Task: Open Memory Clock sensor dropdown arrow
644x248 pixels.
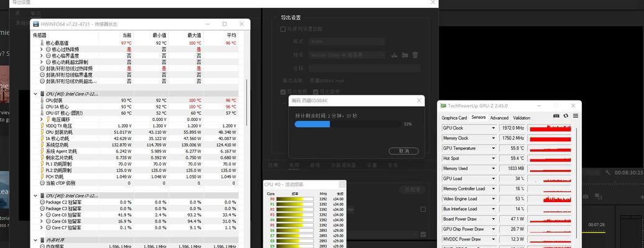Action: (493, 138)
